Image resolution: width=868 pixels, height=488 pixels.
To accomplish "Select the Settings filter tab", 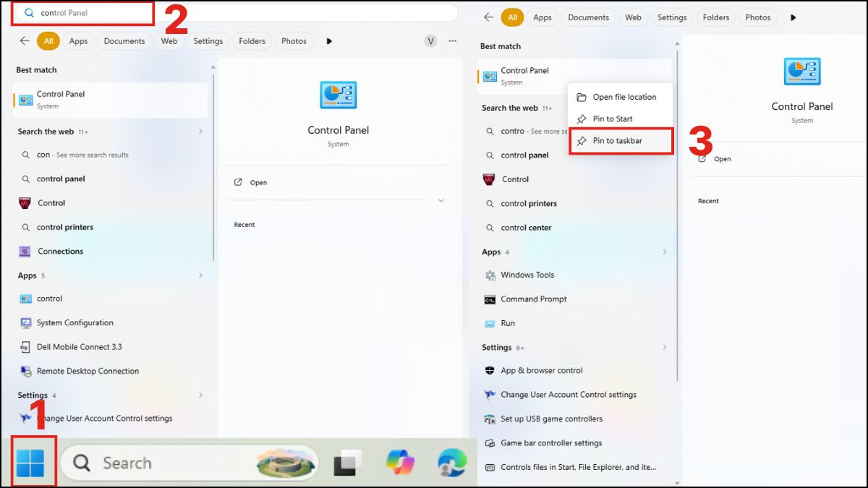I will [208, 41].
